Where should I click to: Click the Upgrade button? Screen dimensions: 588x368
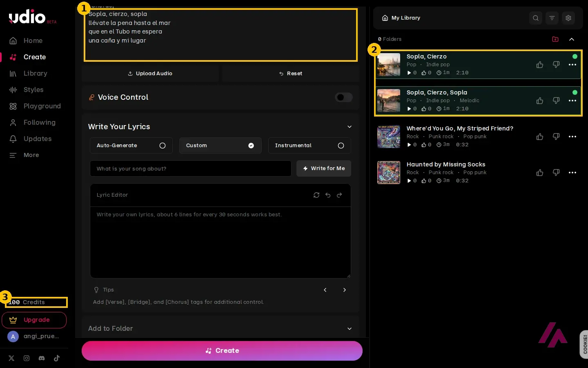pos(34,320)
